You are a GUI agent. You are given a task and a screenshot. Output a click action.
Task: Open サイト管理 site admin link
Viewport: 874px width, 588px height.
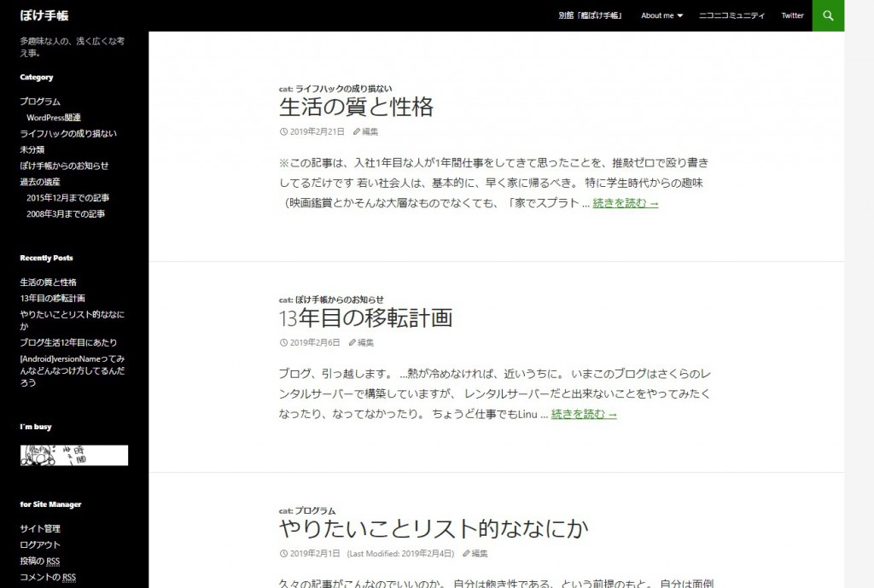pyautogui.click(x=40, y=529)
